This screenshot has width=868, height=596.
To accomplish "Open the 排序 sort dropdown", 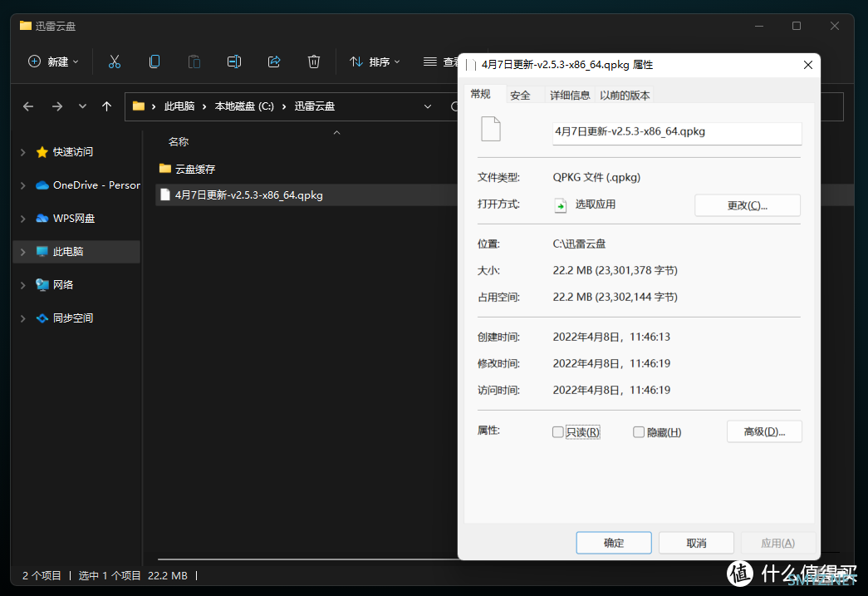I will pos(375,62).
